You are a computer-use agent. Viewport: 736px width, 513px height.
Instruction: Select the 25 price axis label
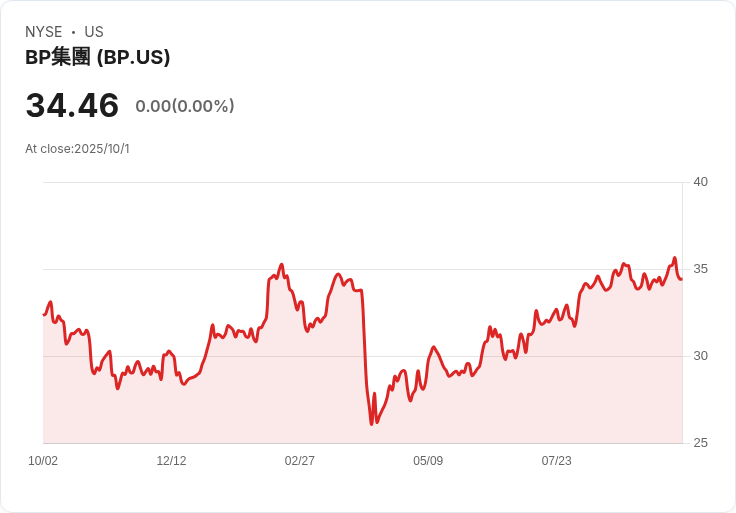[x=700, y=443]
